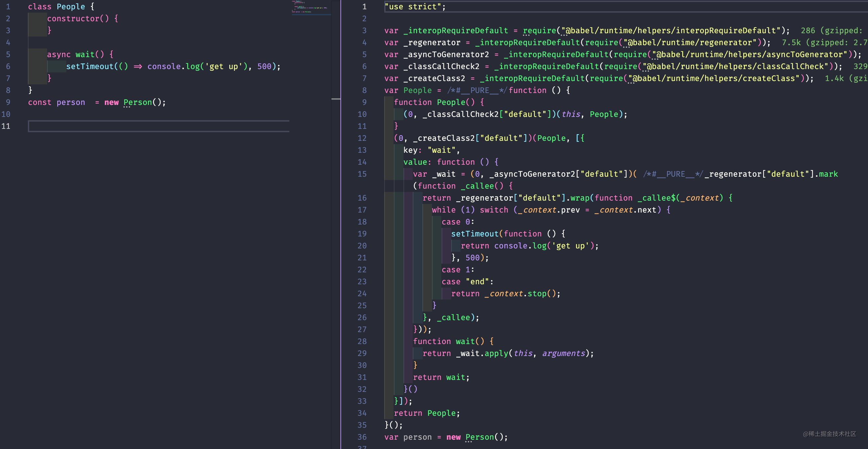Click line number 9 in left editor gutter

coord(8,102)
